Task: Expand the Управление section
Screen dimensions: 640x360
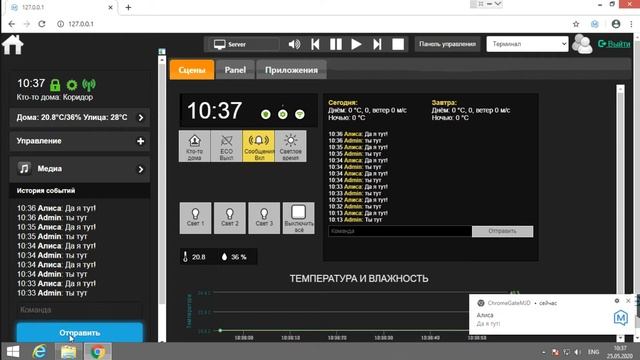Action: [x=80, y=141]
